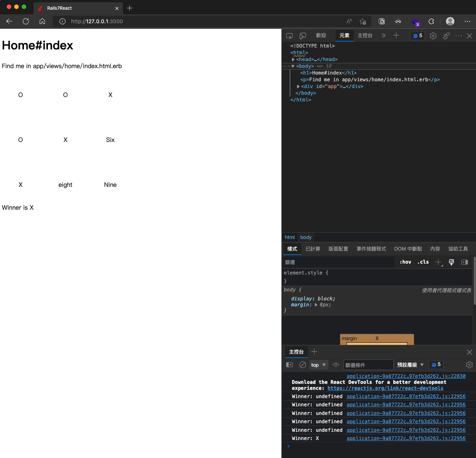Focus the console 篩選條件 filter field

368,365
